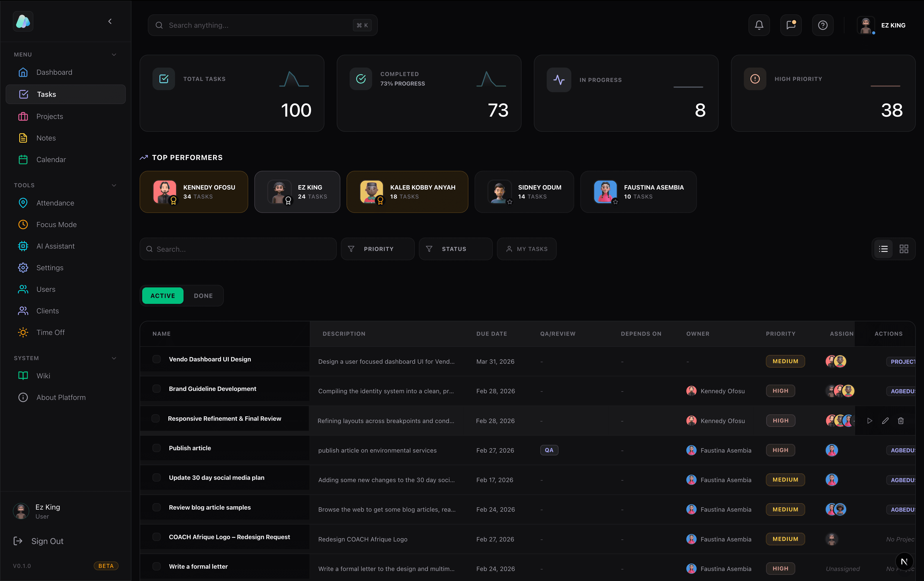Open the messages chat icon
Viewport: 924px width, 581px height.
pyautogui.click(x=791, y=25)
